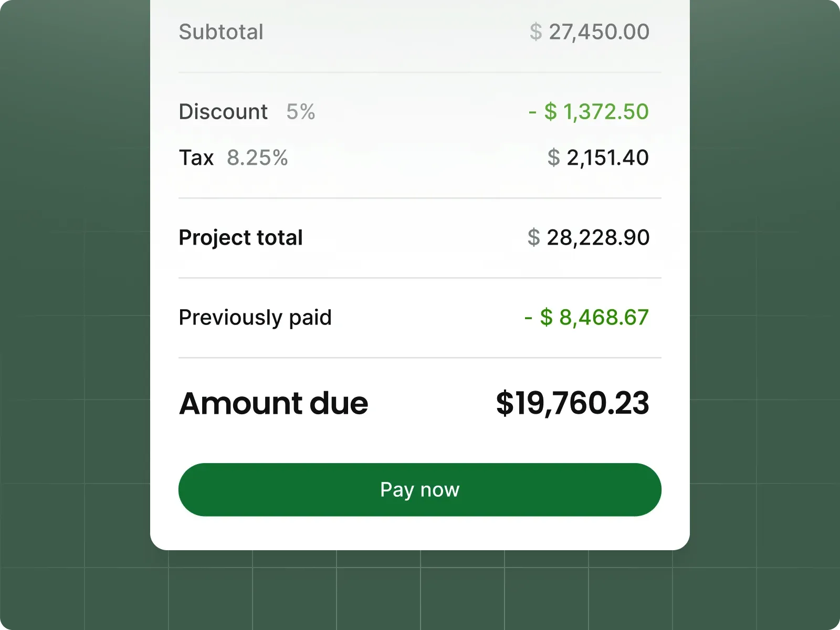
Task: Click the Project total label
Action: [240, 237]
